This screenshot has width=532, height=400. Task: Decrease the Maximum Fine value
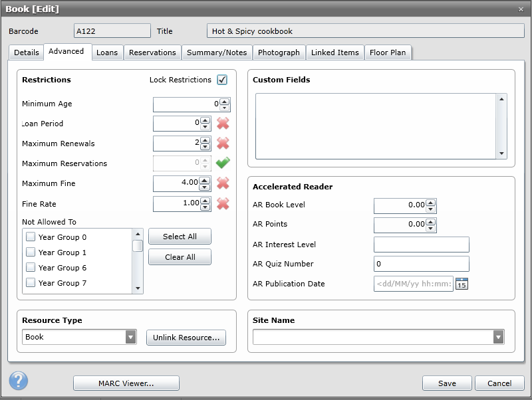coord(204,187)
